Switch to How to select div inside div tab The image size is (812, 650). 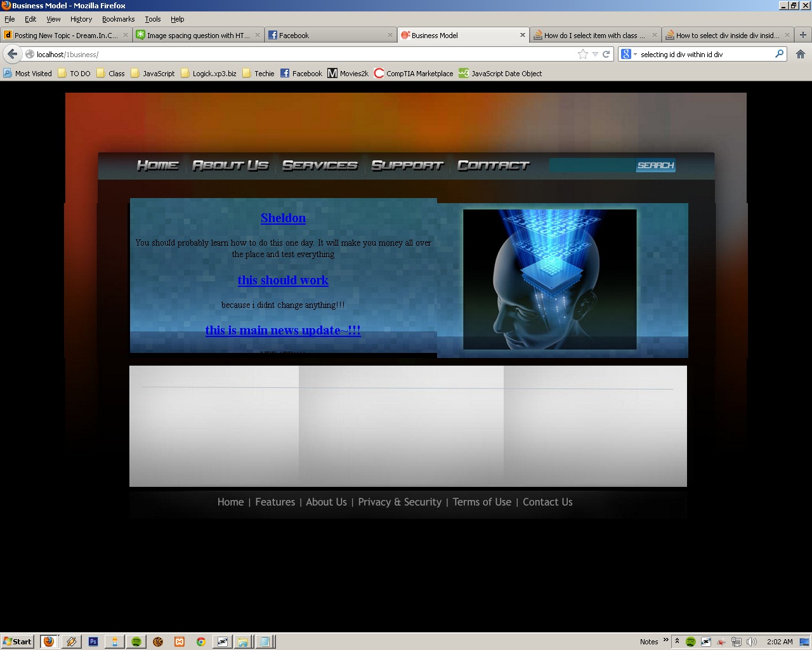728,35
